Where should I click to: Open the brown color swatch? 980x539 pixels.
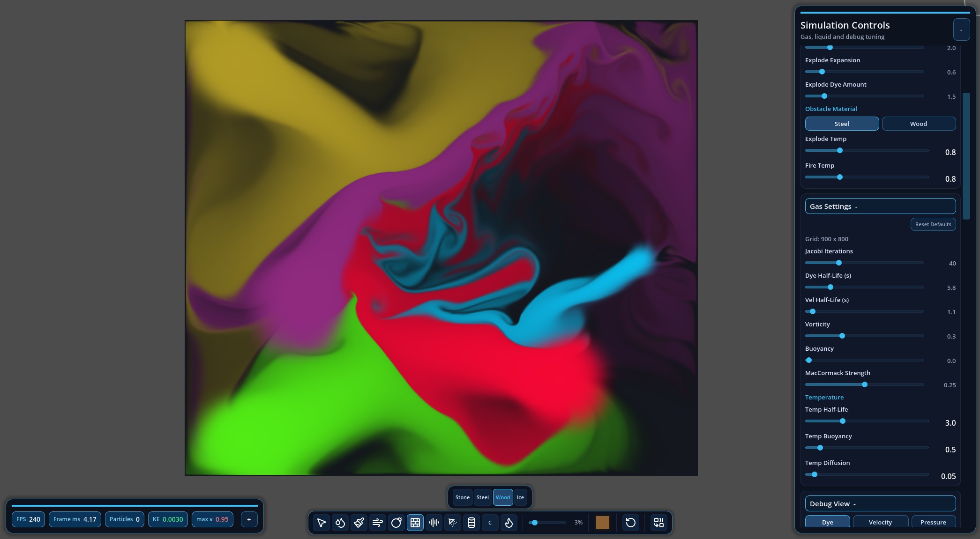[x=602, y=523]
